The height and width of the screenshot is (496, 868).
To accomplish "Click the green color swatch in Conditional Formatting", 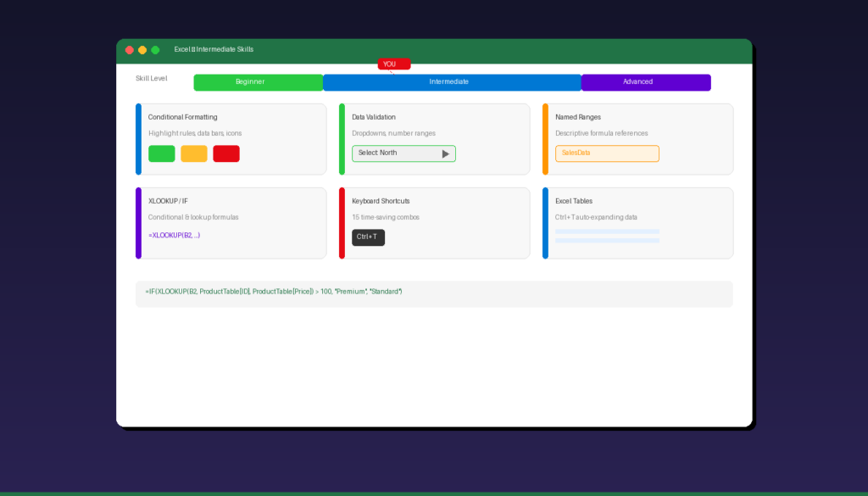I will coord(161,153).
